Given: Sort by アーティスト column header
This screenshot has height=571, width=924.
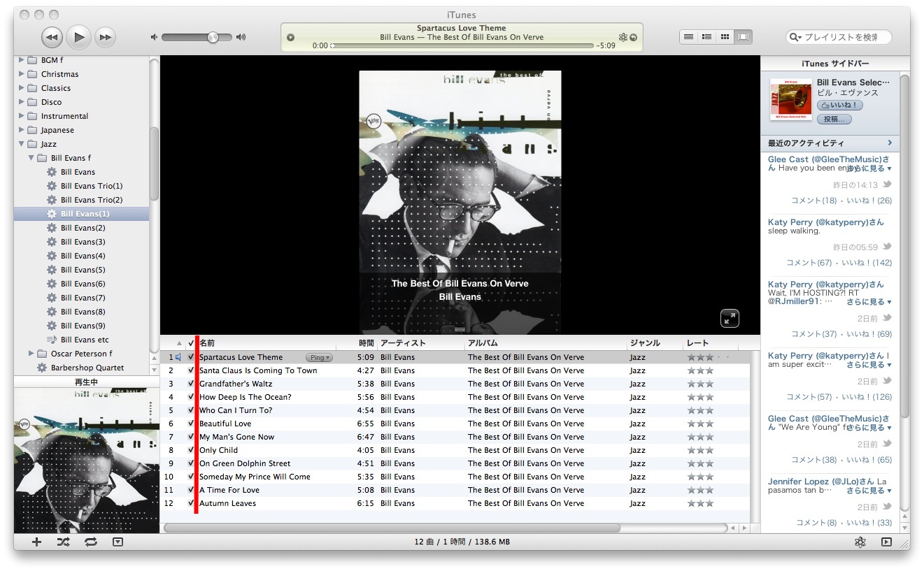Looking at the screenshot, I should (x=422, y=343).
